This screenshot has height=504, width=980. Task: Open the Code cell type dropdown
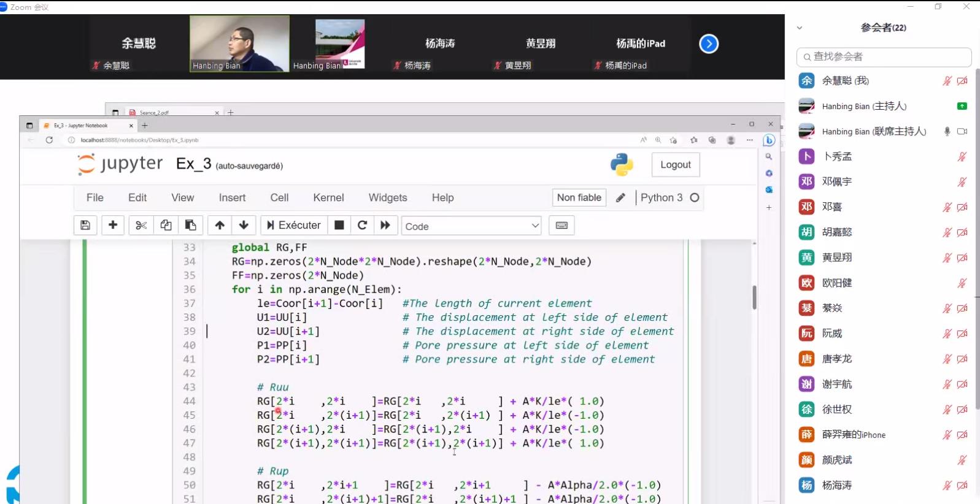tap(471, 226)
